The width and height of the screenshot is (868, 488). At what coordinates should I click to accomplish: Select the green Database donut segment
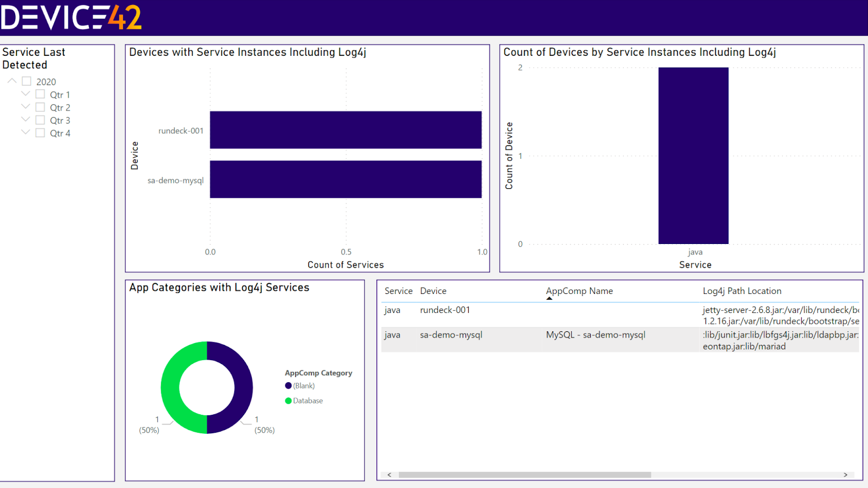pyautogui.click(x=170, y=388)
